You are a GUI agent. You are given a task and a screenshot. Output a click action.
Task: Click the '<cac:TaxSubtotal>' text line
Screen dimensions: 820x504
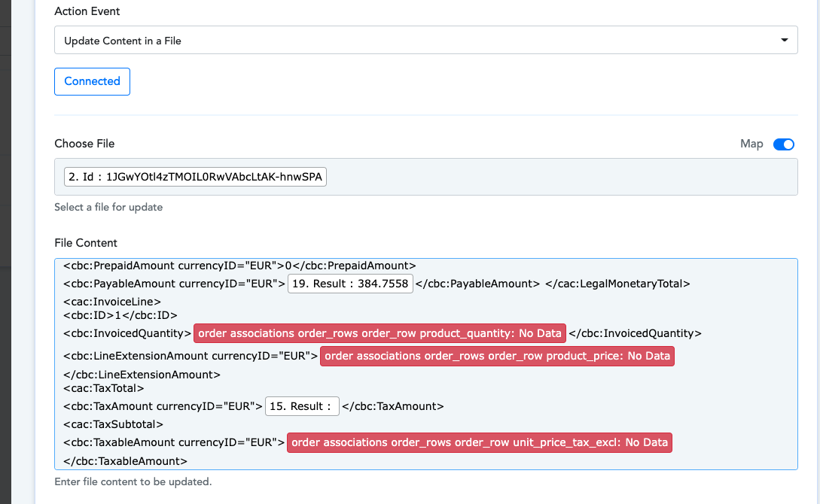click(113, 424)
